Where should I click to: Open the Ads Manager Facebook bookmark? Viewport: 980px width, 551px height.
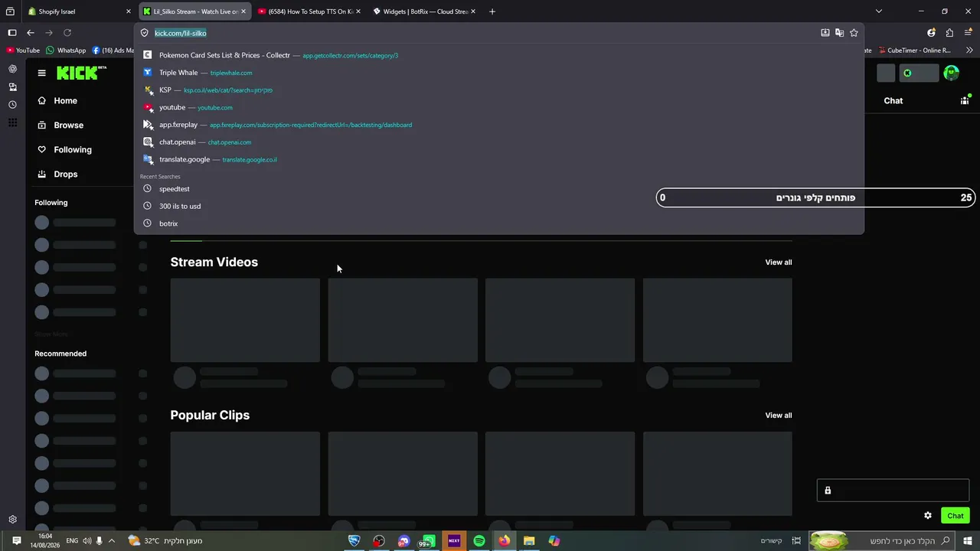(113, 51)
